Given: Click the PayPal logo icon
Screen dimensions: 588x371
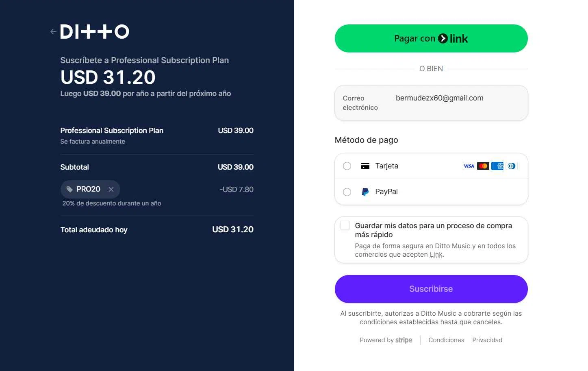Looking at the screenshot, I should (365, 192).
